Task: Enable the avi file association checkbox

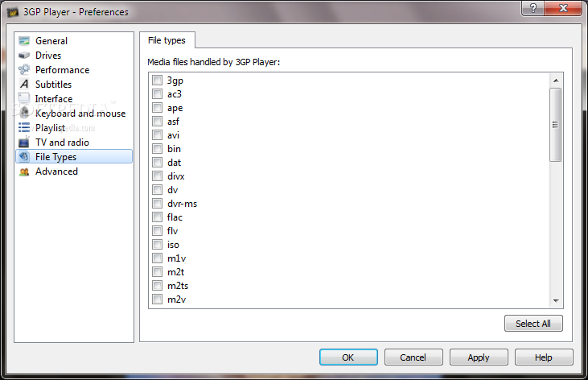Action: point(157,134)
